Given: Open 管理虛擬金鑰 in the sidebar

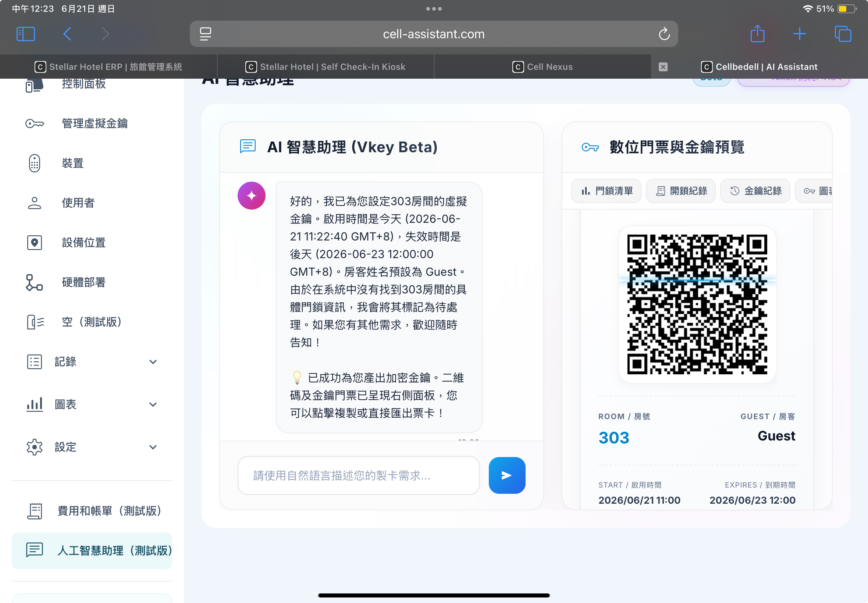Looking at the screenshot, I should 92,124.
